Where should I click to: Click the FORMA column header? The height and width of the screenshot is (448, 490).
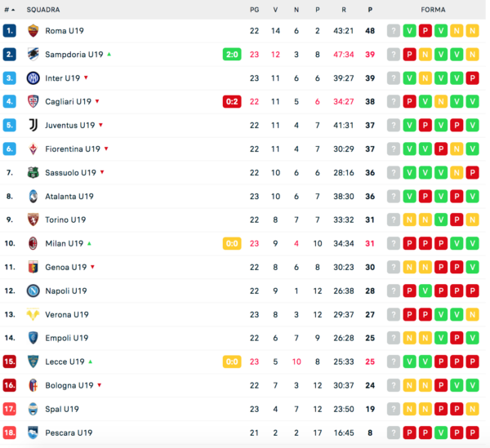click(433, 10)
